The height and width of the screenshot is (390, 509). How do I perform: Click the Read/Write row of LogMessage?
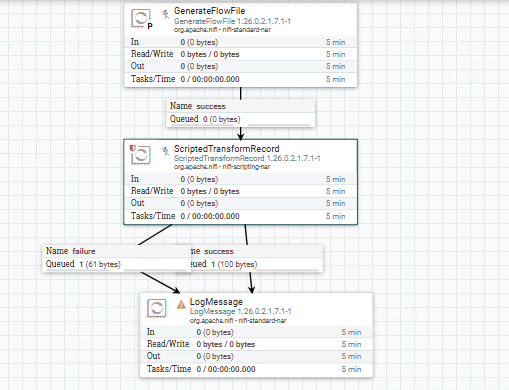click(256, 344)
